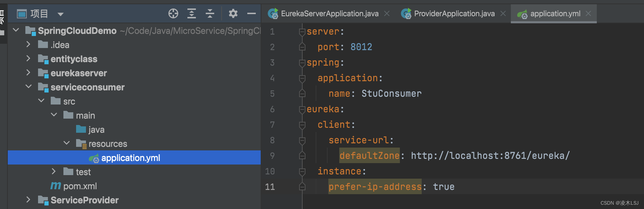644x209 pixels.
Task: Fold the client block at line 7
Action: (x=302, y=125)
